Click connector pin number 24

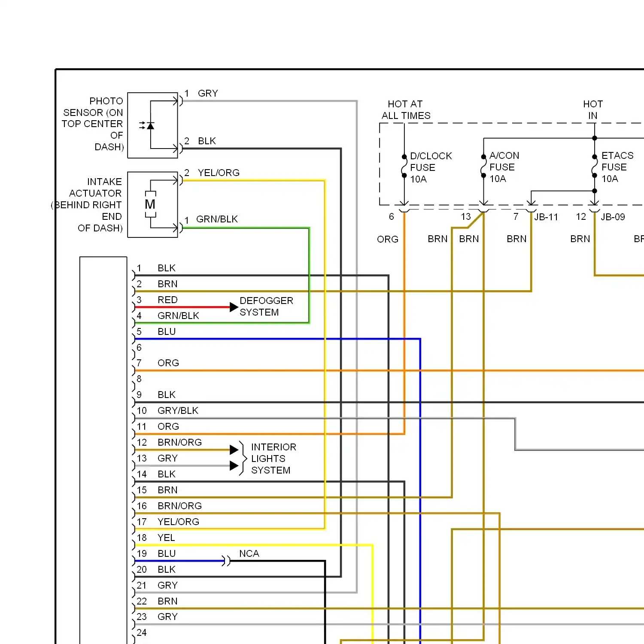142,632
